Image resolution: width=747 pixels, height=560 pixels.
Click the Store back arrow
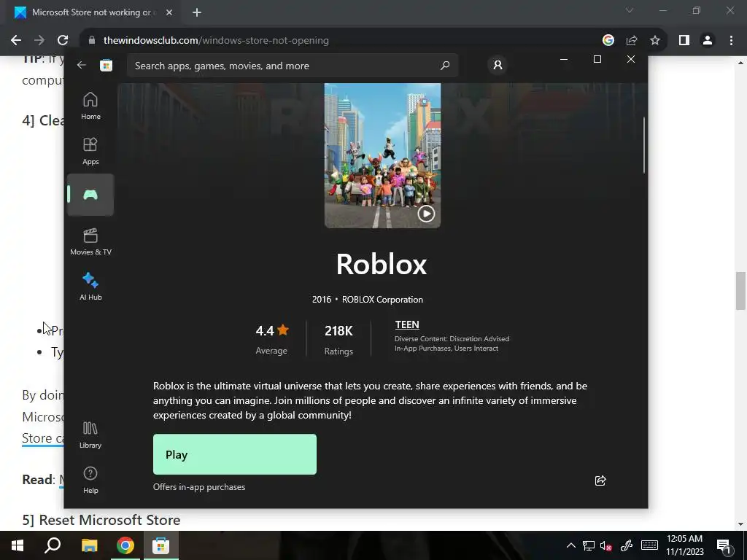point(82,65)
